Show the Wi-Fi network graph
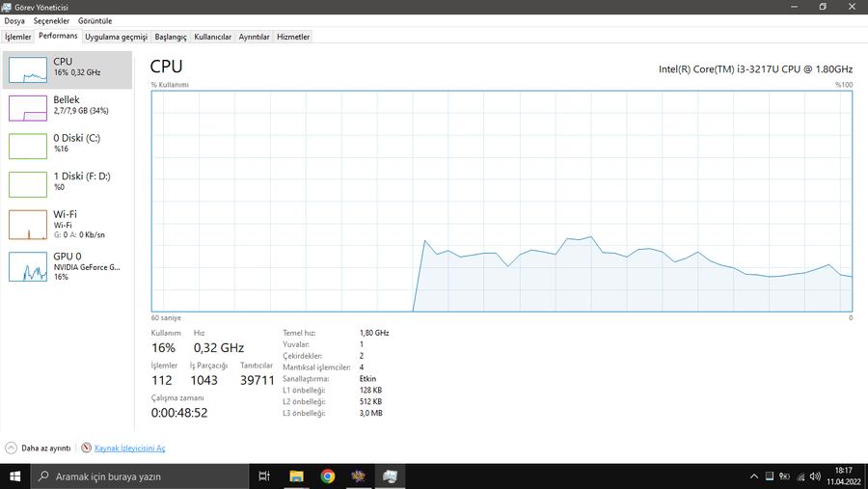 (28, 225)
